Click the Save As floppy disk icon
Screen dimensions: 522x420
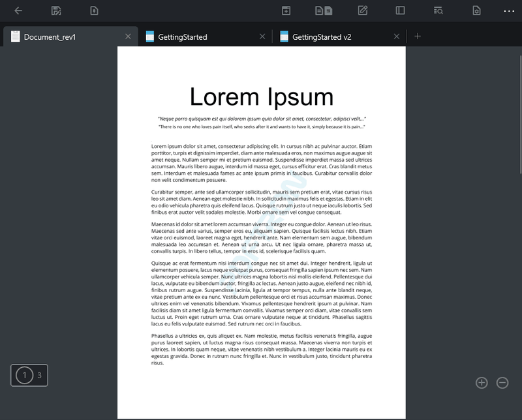(56, 10)
